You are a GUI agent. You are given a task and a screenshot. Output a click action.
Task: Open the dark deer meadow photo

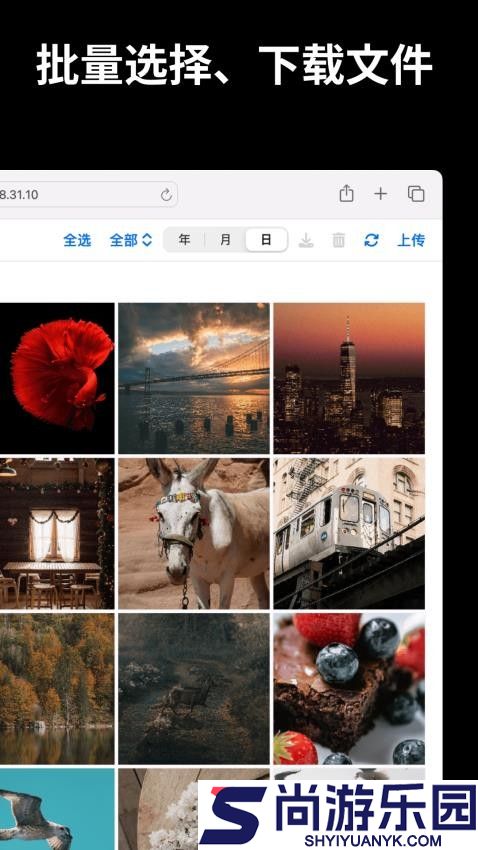point(194,688)
